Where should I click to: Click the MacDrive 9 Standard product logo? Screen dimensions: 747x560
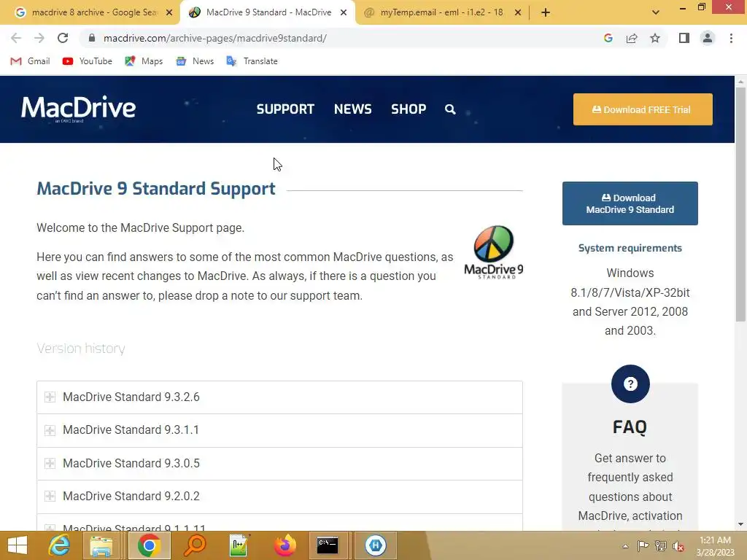coord(494,252)
